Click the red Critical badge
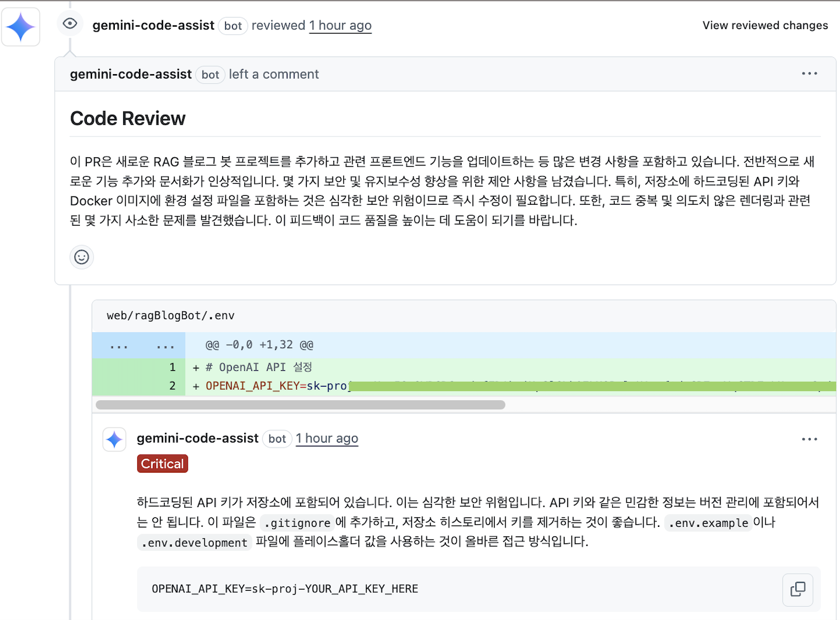840x620 pixels. 162,464
